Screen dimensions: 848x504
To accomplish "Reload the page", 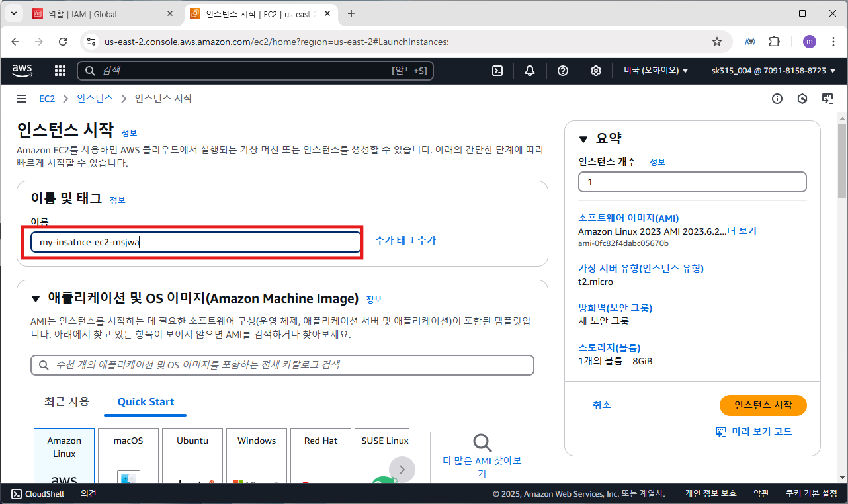I will (x=63, y=42).
